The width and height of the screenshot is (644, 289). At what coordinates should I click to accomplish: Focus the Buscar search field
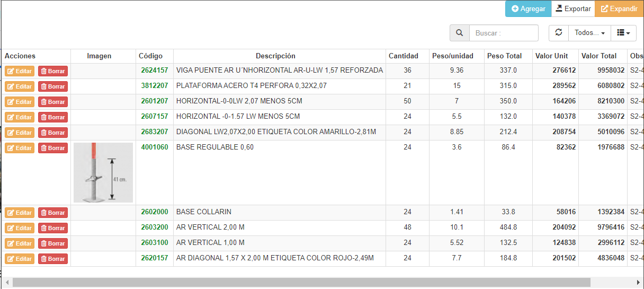coord(504,33)
